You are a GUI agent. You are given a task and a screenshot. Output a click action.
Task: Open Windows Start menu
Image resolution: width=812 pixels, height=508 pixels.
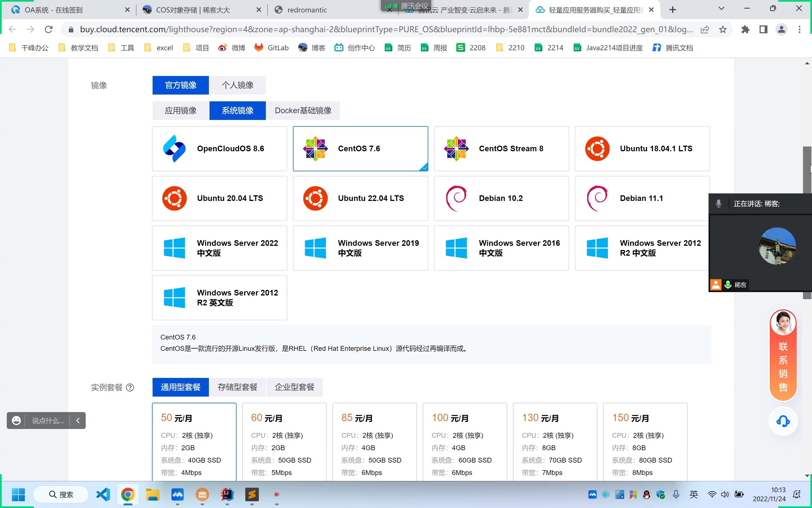(18, 494)
